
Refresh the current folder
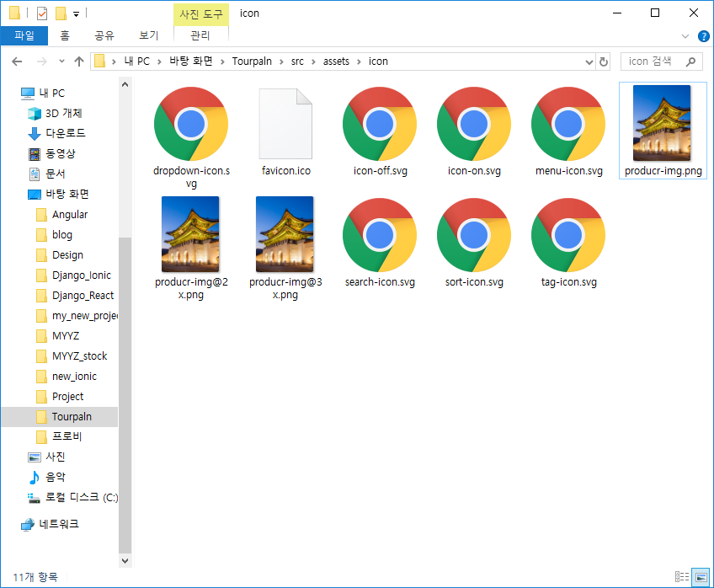click(x=604, y=61)
